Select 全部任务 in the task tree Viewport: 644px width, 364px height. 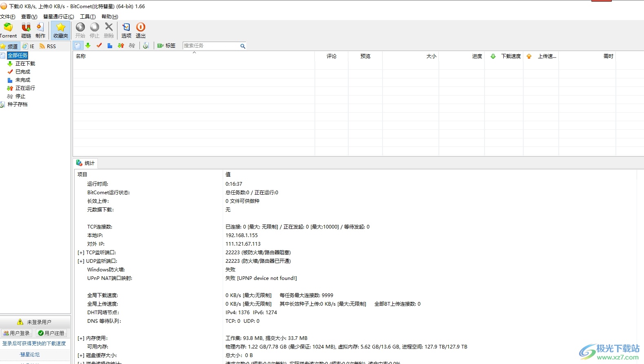click(x=18, y=55)
